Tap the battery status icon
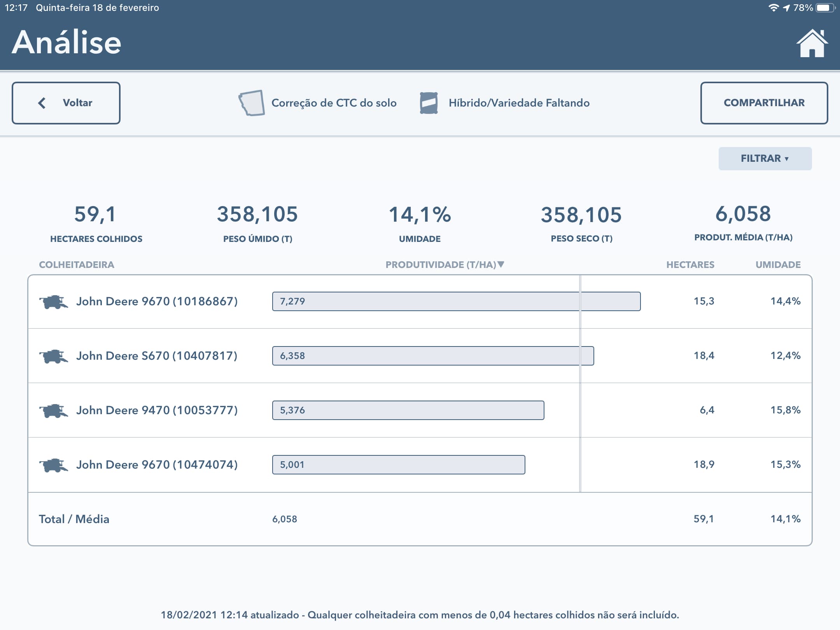 pos(826,8)
